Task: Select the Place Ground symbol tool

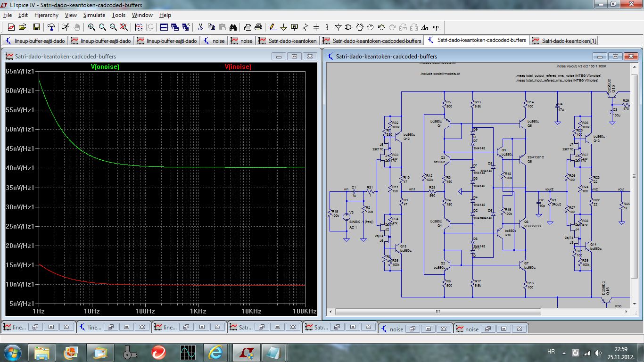Action: (283, 27)
